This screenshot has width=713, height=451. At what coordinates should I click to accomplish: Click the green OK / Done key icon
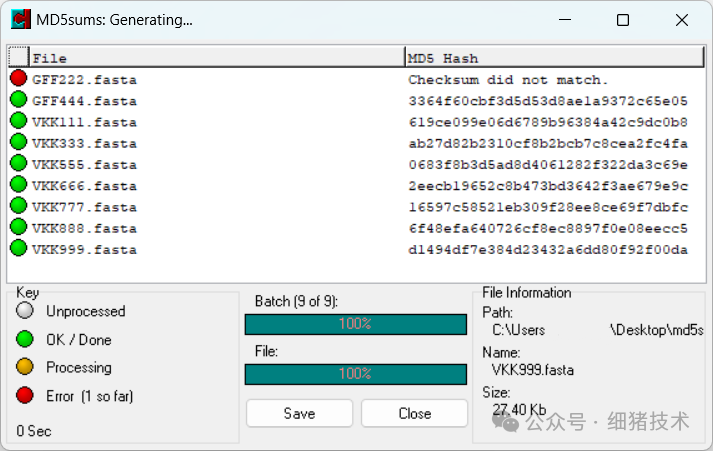click(25, 339)
